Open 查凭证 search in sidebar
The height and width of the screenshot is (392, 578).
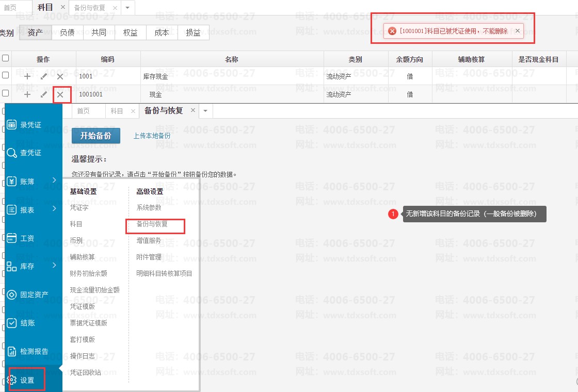tap(30, 153)
